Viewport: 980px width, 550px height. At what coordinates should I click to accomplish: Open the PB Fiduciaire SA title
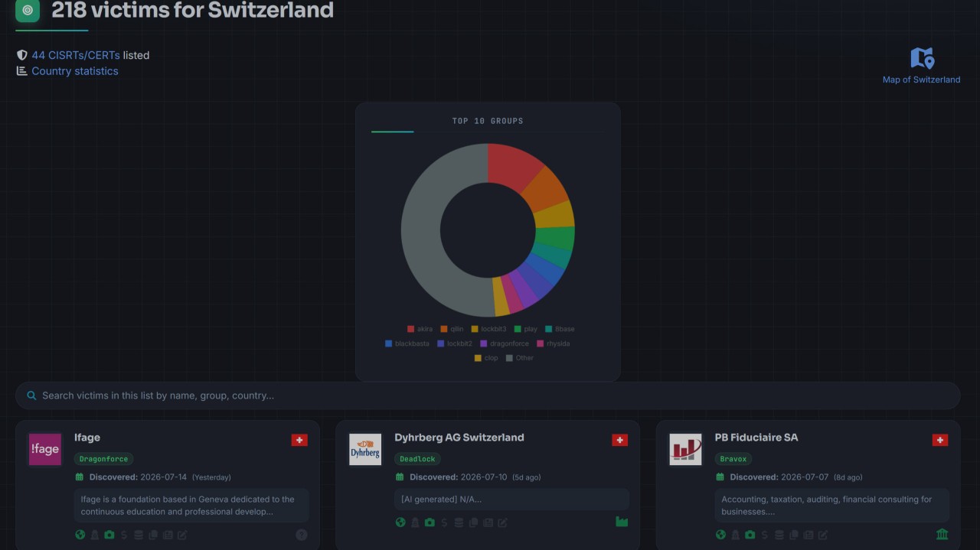756,438
